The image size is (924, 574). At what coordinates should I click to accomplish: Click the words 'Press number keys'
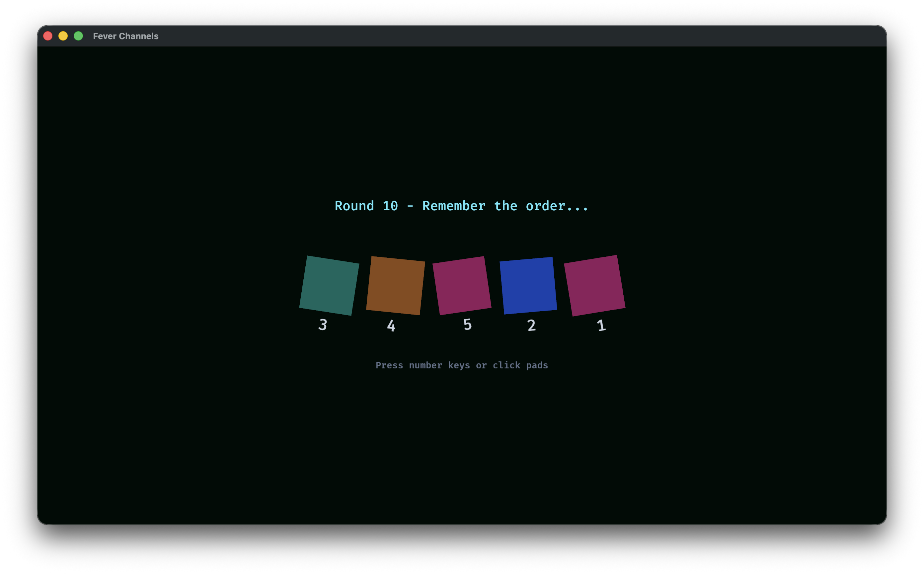pyautogui.click(x=423, y=365)
